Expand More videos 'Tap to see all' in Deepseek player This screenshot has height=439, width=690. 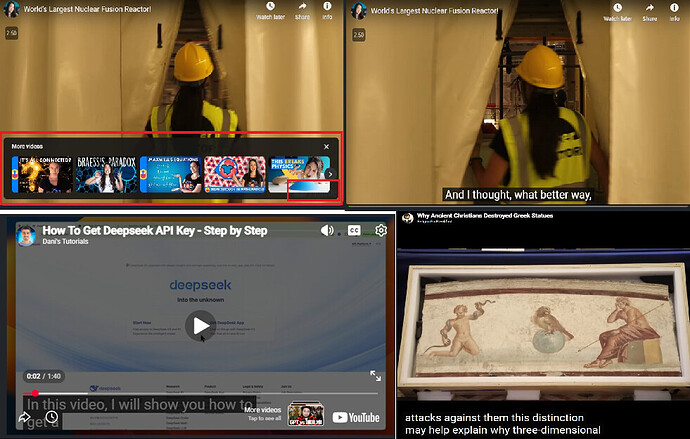click(263, 413)
